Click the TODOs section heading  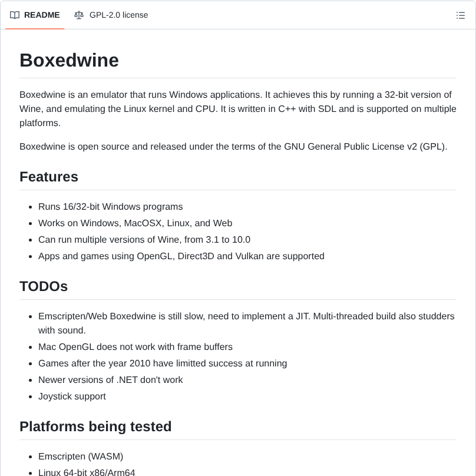44,286
